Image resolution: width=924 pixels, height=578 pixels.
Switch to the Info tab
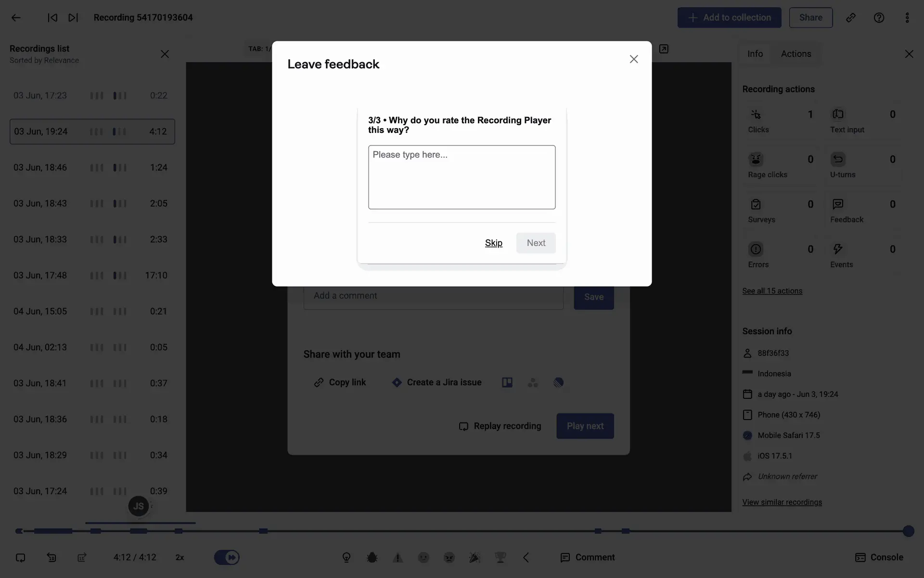coord(755,54)
